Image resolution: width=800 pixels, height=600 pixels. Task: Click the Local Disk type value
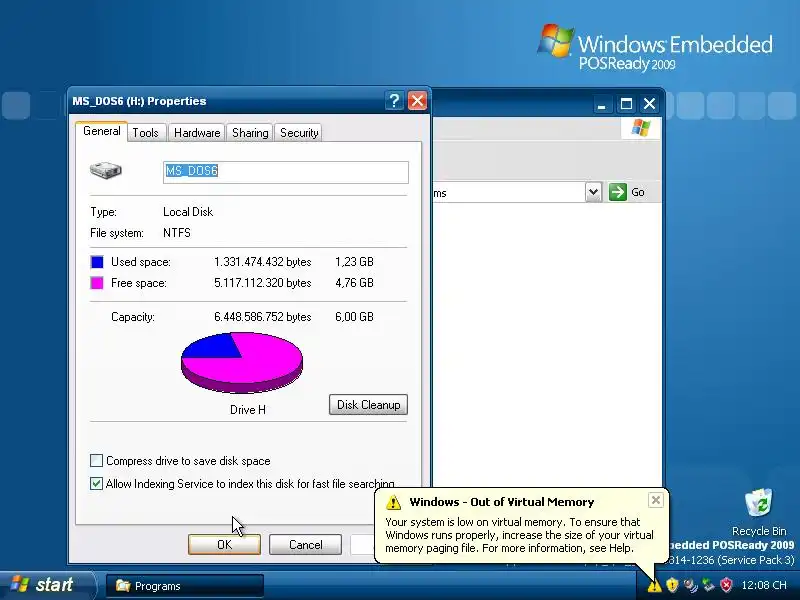click(x=188, y=212)
